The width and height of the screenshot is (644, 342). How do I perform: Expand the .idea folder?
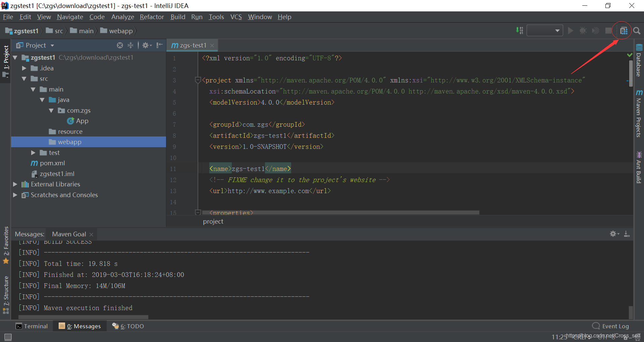24,68
